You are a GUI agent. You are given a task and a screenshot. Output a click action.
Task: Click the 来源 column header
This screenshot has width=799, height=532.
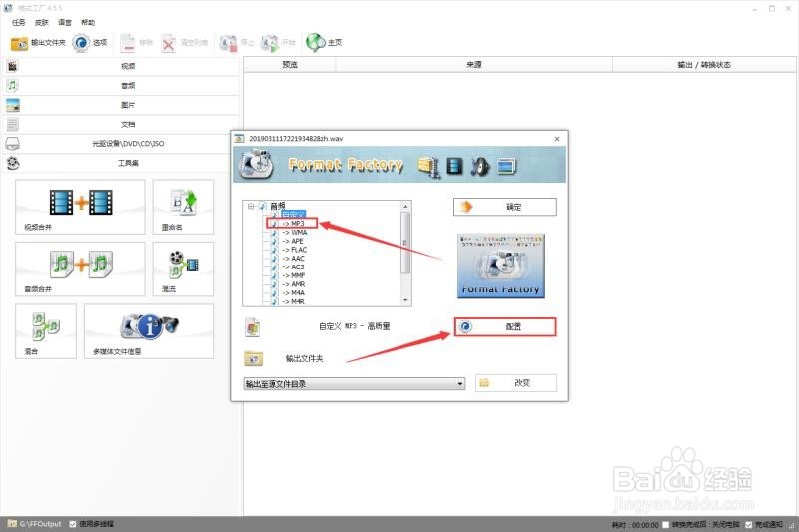(x=473, y=65)
